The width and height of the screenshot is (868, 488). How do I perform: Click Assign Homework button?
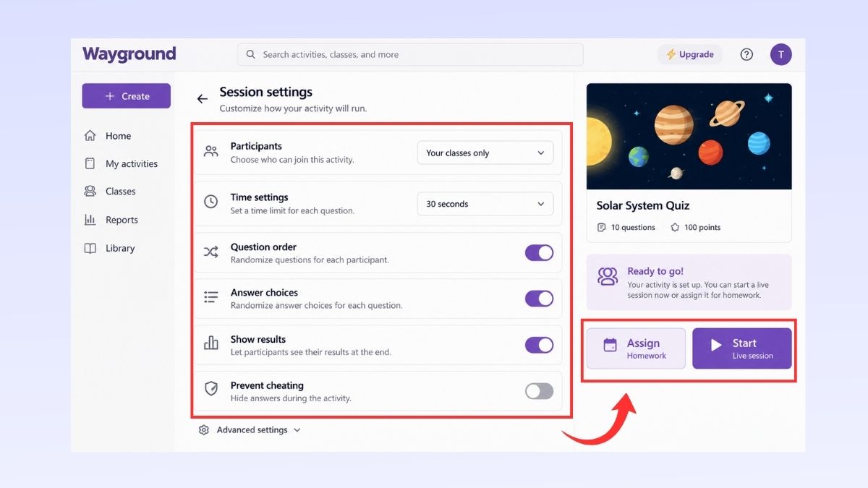(636, 348)
